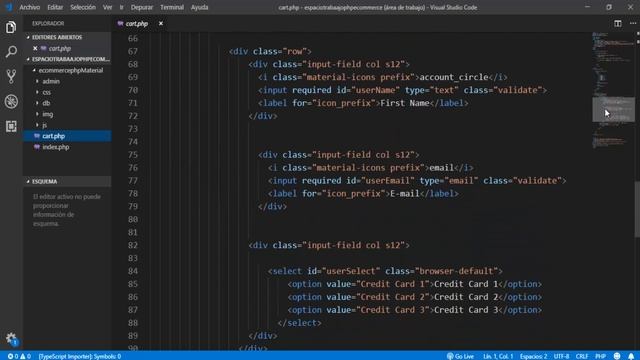
Task: Open the Selección menu
Action: (x=83, y=7)
